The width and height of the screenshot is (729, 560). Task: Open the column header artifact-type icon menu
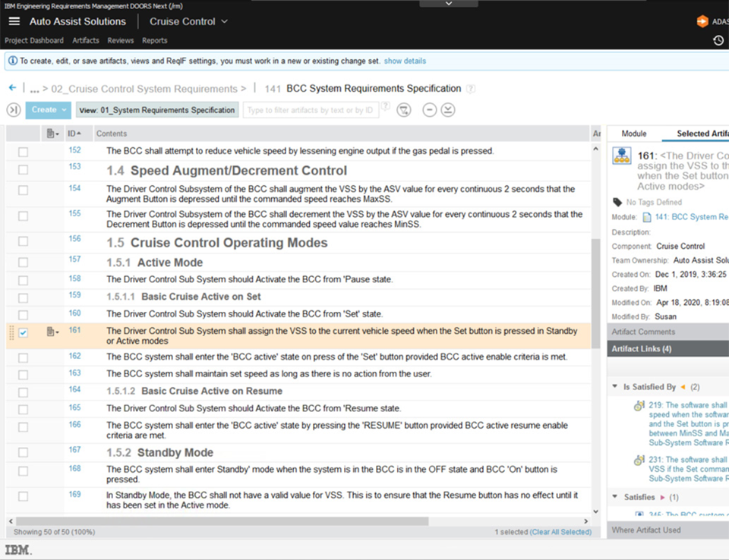(x=52, y=134)
